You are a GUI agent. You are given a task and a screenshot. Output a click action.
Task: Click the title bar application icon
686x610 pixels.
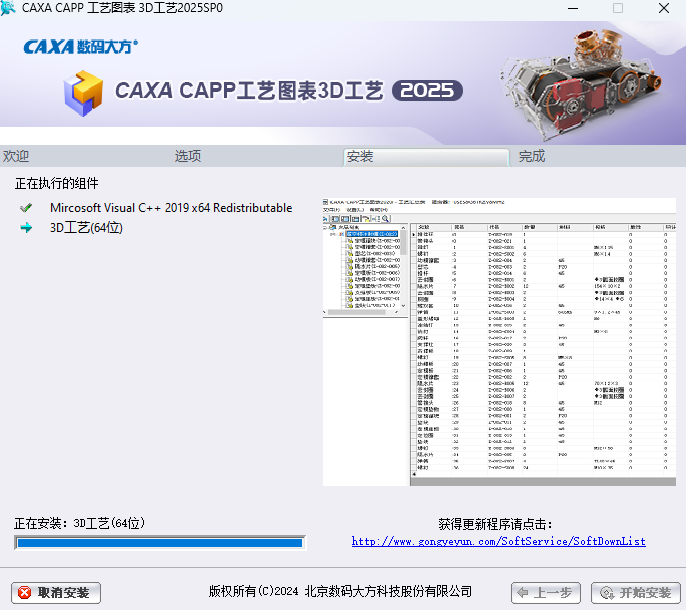[10, 9]
